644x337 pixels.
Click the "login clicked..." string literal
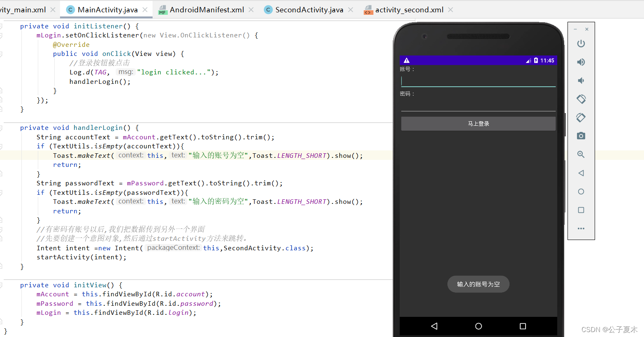pos(174,72)
